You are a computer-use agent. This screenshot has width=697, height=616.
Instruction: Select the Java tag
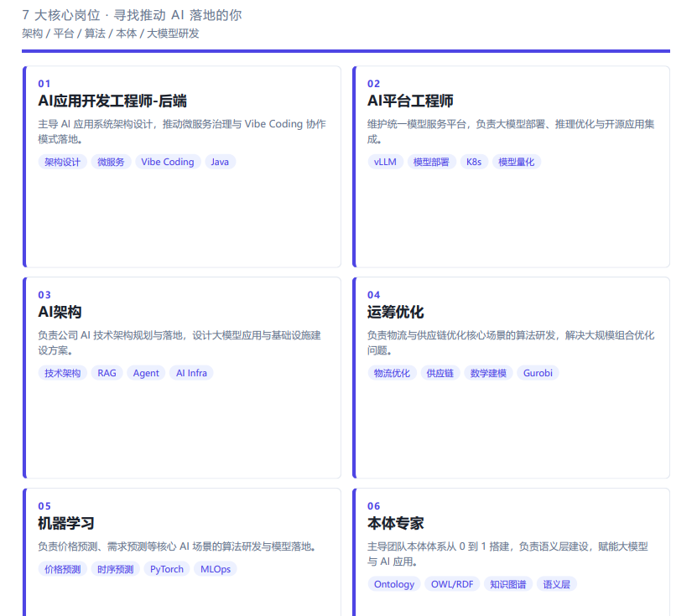pyautogui.click(x=220, y=162)
